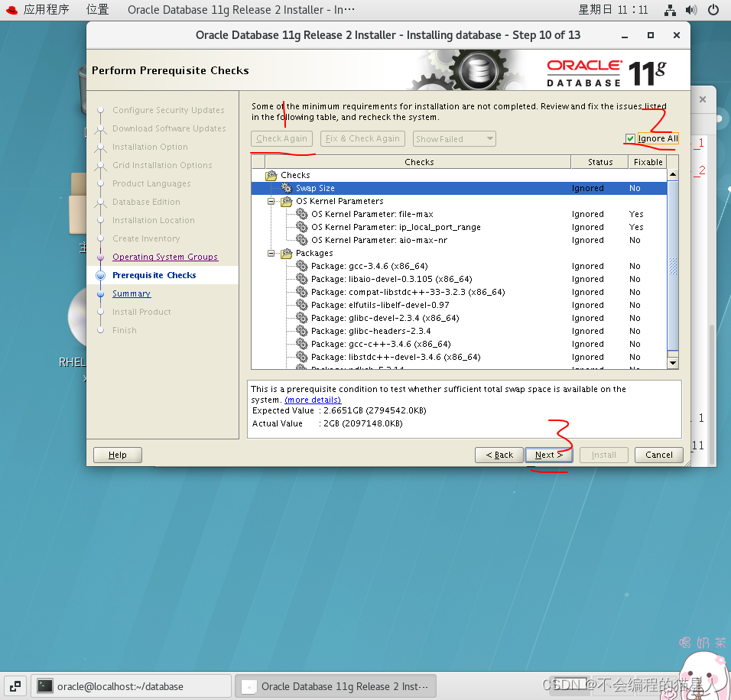The image size is (731, 700).
Task: Click the gear icon beside elfutils-libelf-devel package
Action: (x=302, y=305)
